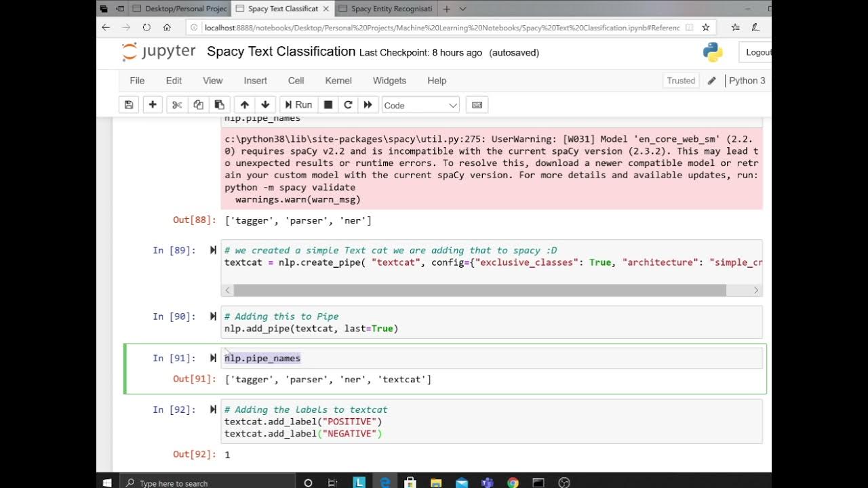Show the tab previews dropdown

click(x=463, y=9)
